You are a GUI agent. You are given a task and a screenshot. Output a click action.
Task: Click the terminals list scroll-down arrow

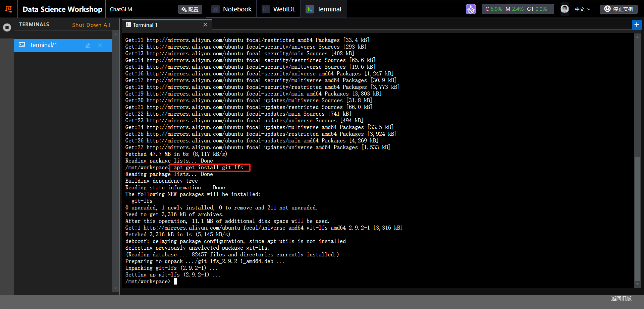pos(116,288)
